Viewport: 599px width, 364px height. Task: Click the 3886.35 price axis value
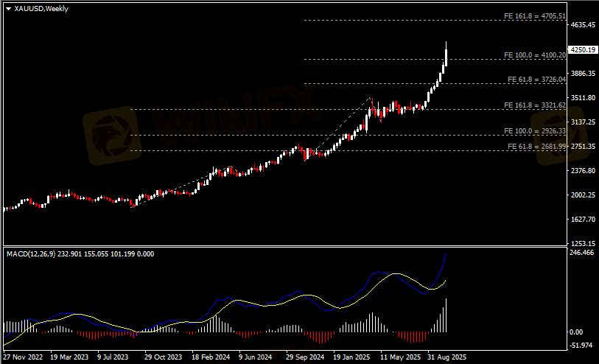(583, 74)
